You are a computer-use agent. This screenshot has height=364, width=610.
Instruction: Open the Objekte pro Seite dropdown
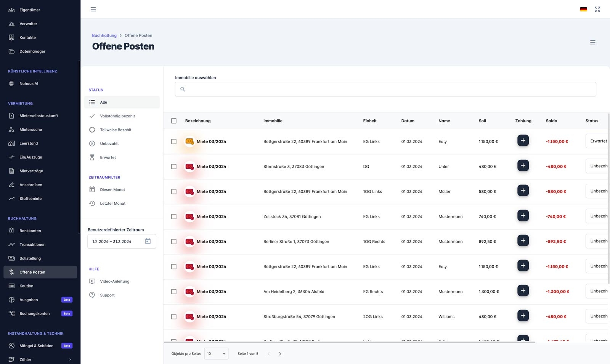point(216,354)
